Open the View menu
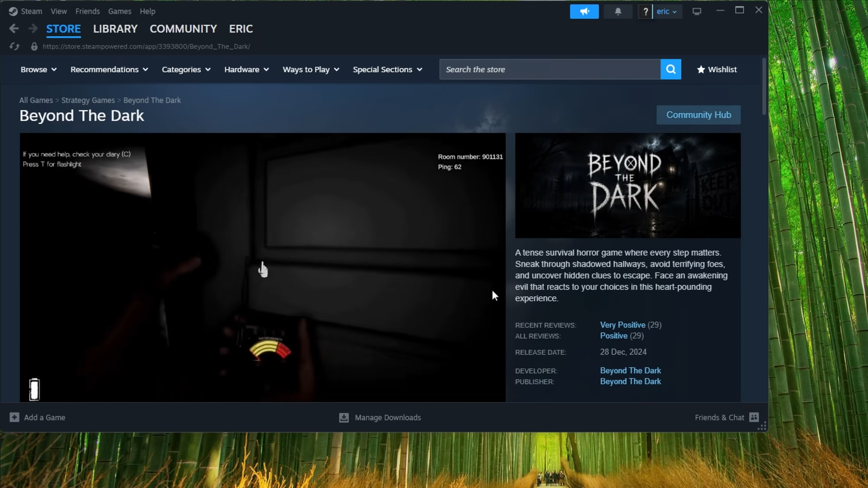The width and height of the screenshot is (868, 488). coord(59,11)
